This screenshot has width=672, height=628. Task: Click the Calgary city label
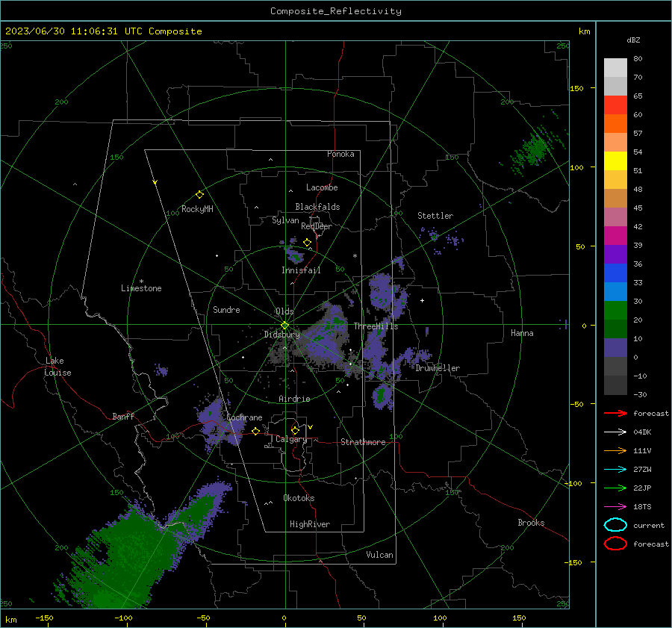click(x=291, y=439)
